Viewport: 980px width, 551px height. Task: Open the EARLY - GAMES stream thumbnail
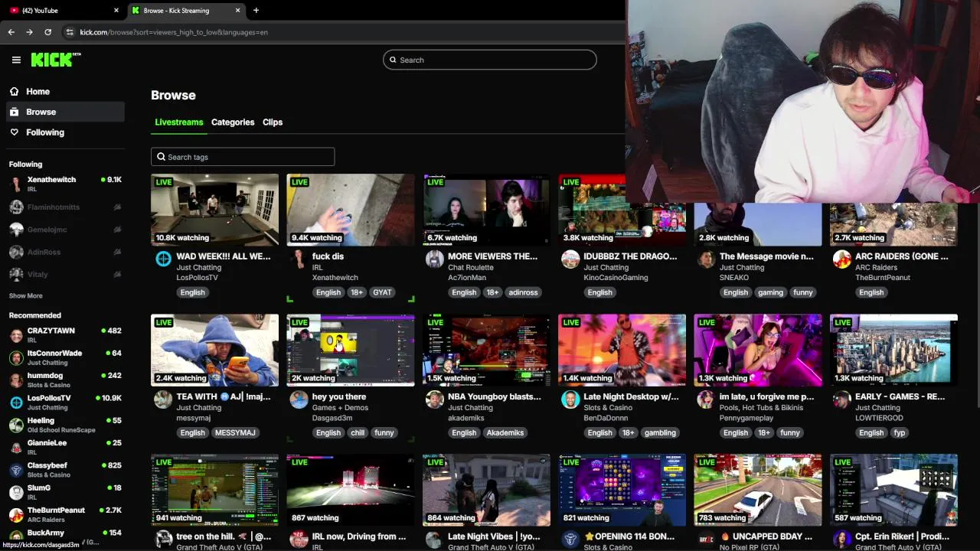pyautogui.click(x=893, y=350)
